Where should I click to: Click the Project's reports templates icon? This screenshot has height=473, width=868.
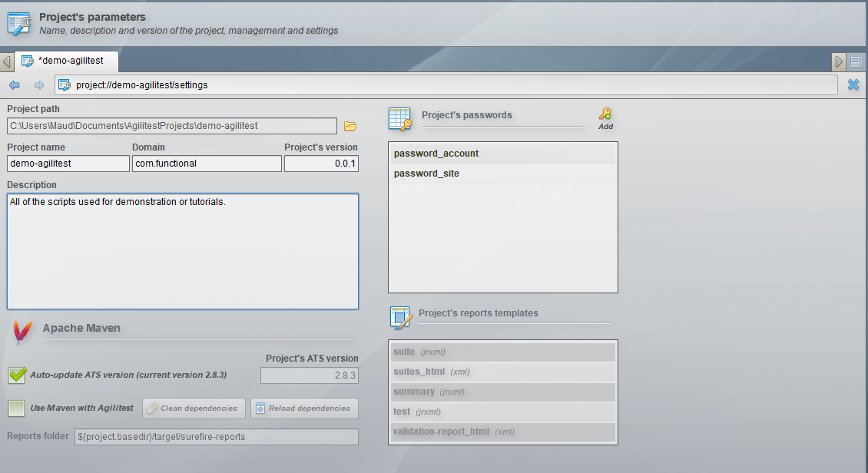tap(401, 318)
